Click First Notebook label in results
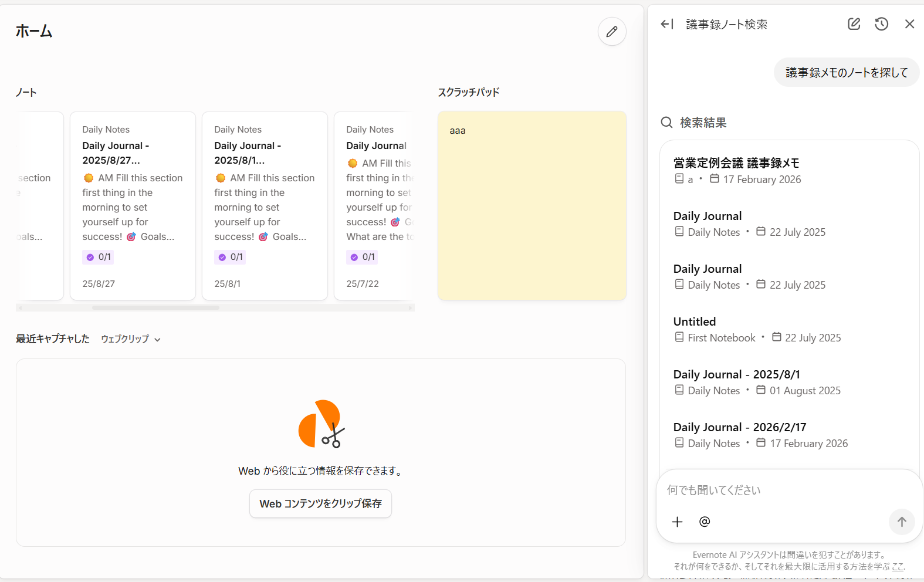 (x=722, y=338)
